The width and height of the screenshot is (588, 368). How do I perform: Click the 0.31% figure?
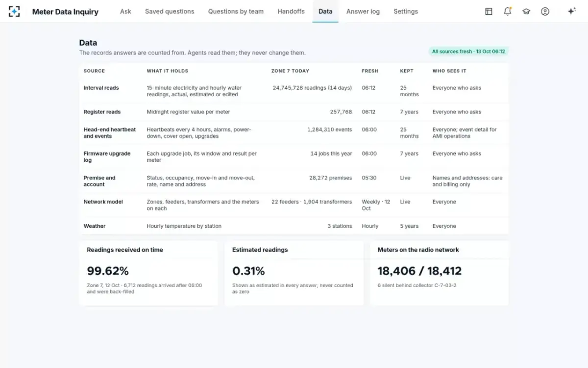pos(248,271)
